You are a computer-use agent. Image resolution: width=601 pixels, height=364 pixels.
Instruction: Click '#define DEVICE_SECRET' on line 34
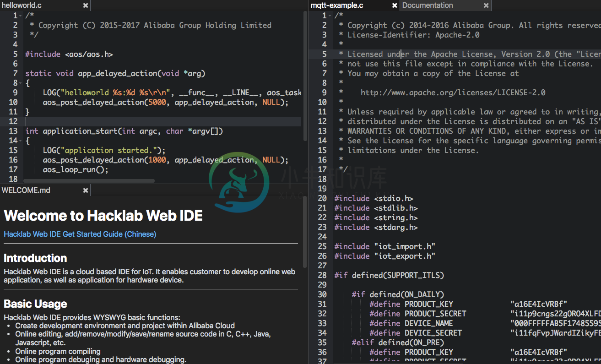[416, 333]
